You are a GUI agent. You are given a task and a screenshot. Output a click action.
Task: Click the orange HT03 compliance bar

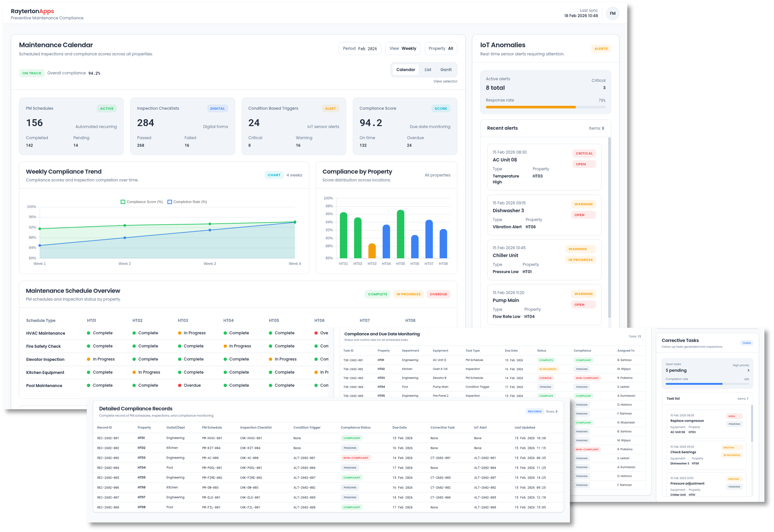(372, 251)
